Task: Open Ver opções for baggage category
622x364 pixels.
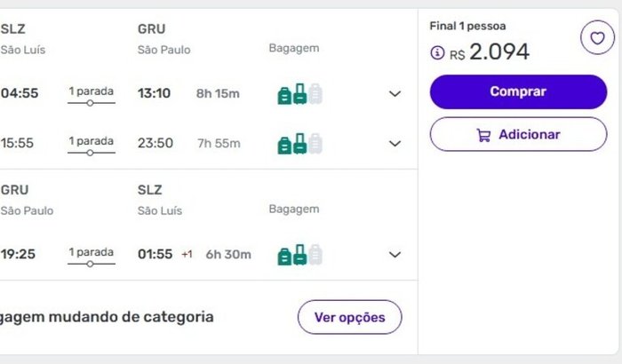Action: tap(349, 317)
